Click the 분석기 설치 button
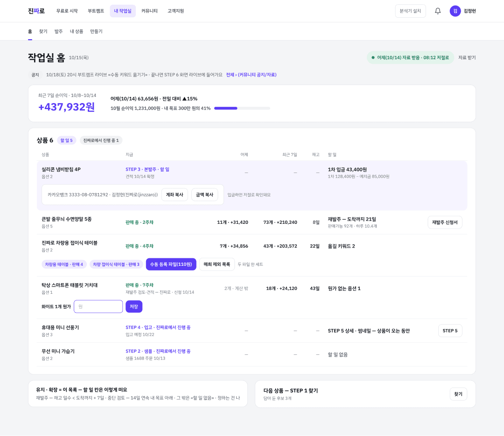This screenshot has width=504, height=436. (x=411, y=11)
